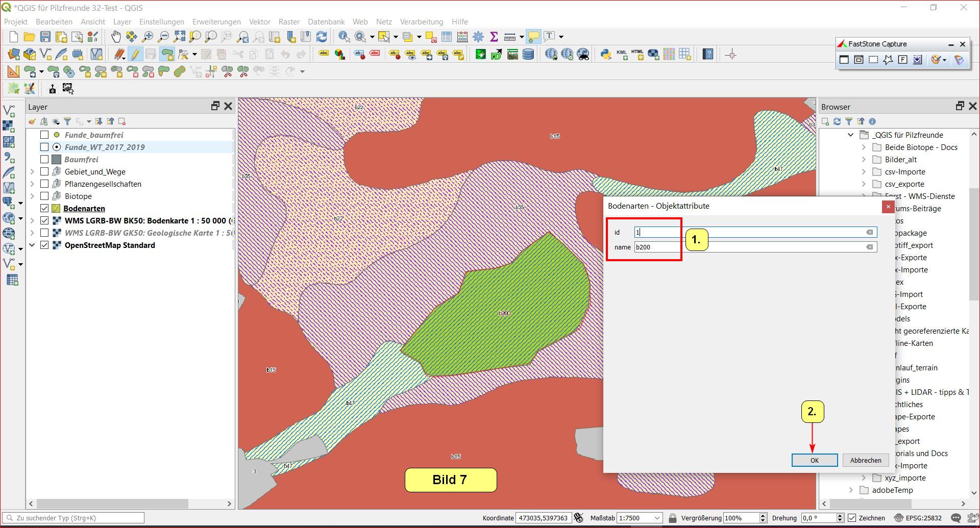Click the Zoom In magnifier tool
Viewport: 980px width, 528px height.
click(x=148, y=36)
